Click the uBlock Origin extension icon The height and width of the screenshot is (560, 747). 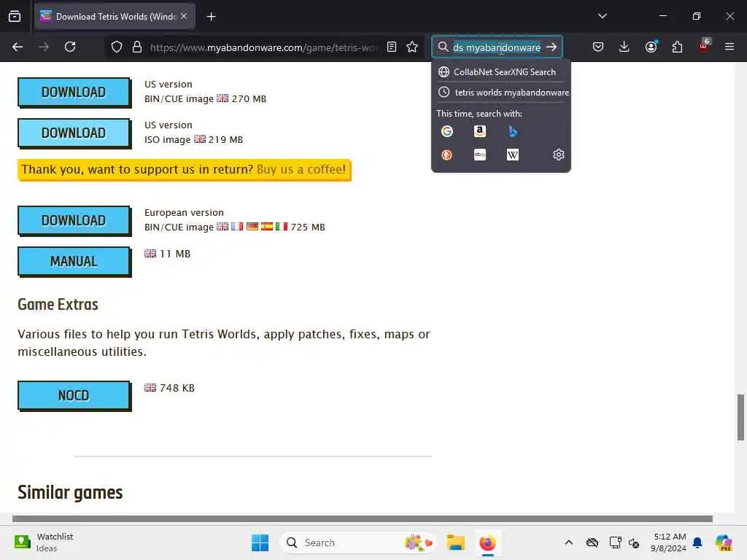(704, 46)
